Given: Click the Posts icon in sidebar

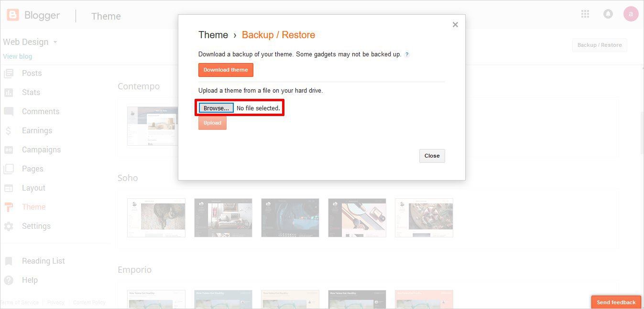Looking at the screenshot, I should point(9,74).
